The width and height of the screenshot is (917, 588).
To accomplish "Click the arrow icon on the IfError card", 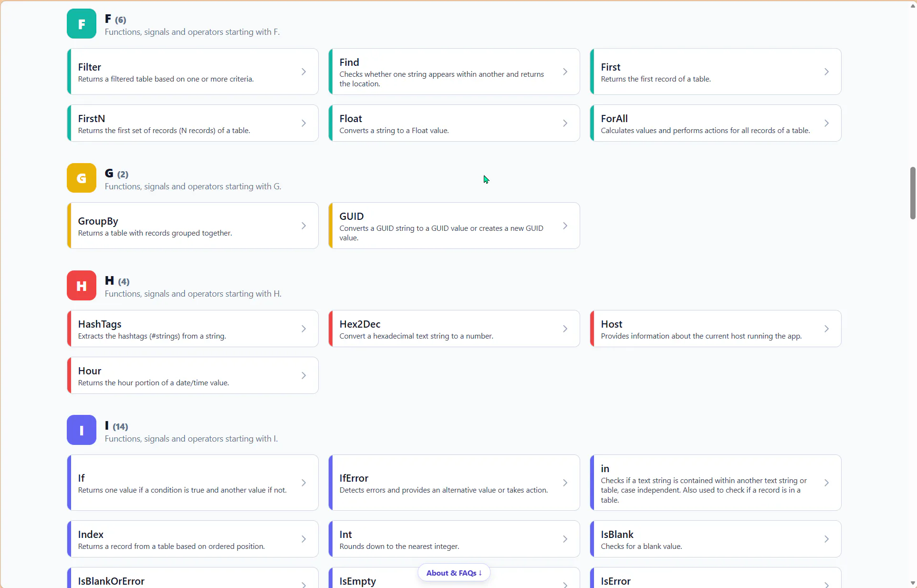I will pyautogui.click(x=565, y=483).
